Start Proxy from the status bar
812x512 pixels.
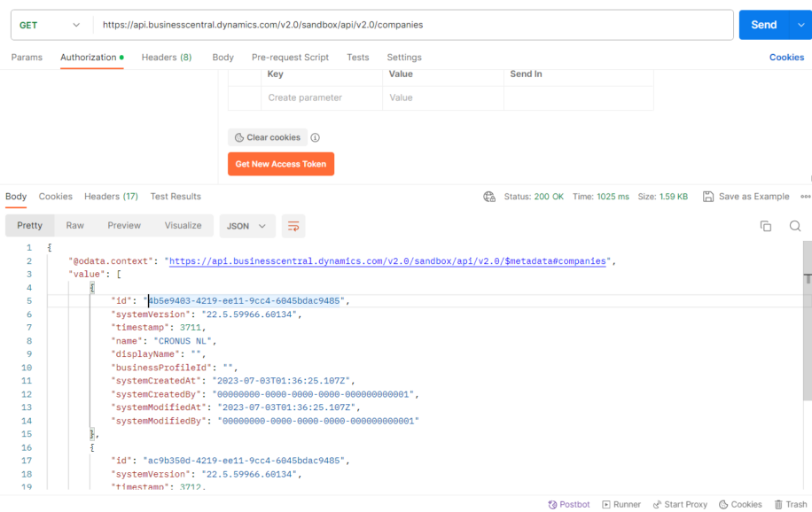[x=679, y=504]
